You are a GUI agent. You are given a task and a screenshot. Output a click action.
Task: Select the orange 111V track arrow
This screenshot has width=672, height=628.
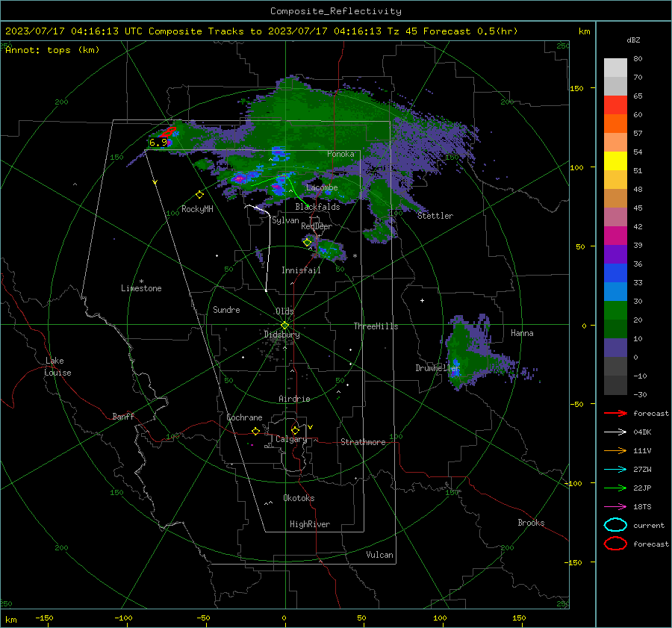tap(615, 450)
